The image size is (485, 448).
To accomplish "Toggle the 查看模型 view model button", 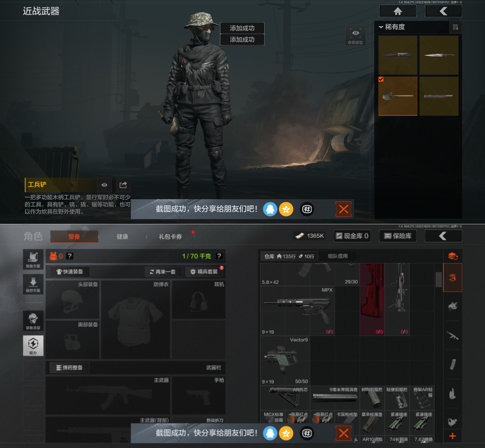I will pyautogui.click(x=355, y=35).
